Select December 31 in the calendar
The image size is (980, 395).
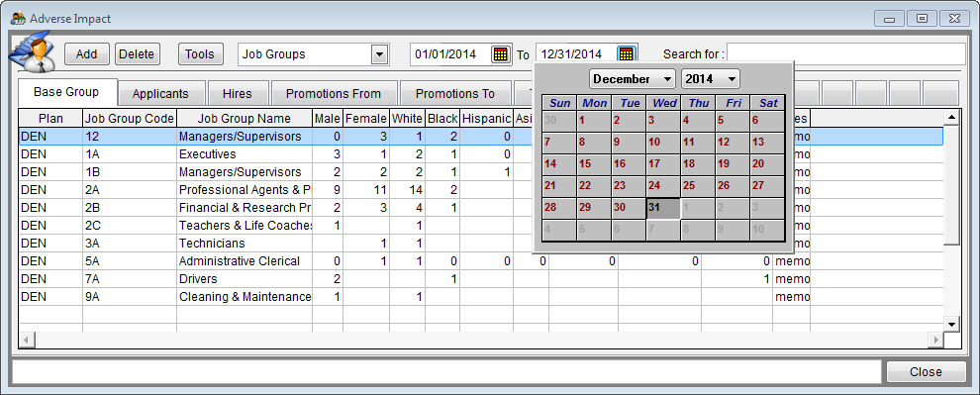pyautogui.click(x=662, y=208)
